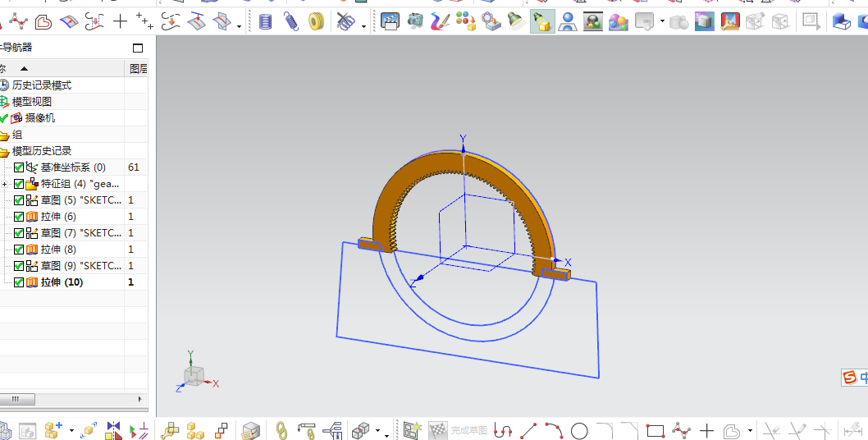Toggle name column sort arrow
868x440 pixels.
pos(24,69)
